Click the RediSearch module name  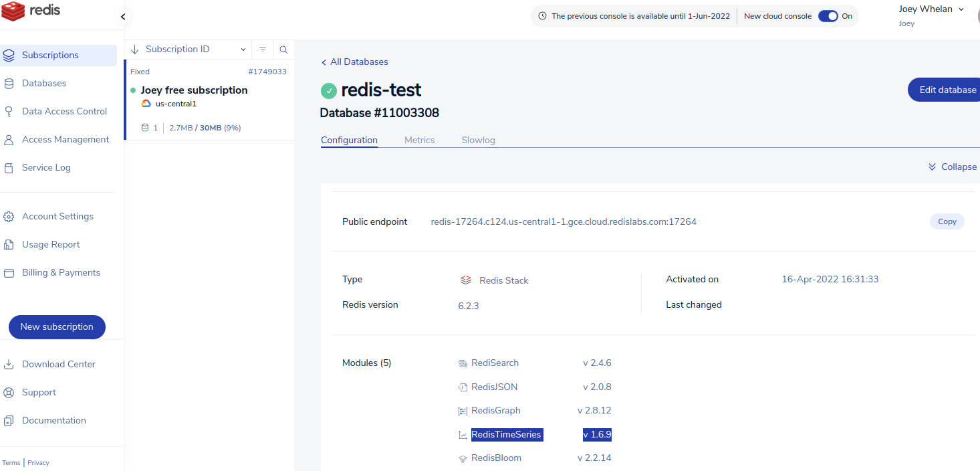click(495, 363)
